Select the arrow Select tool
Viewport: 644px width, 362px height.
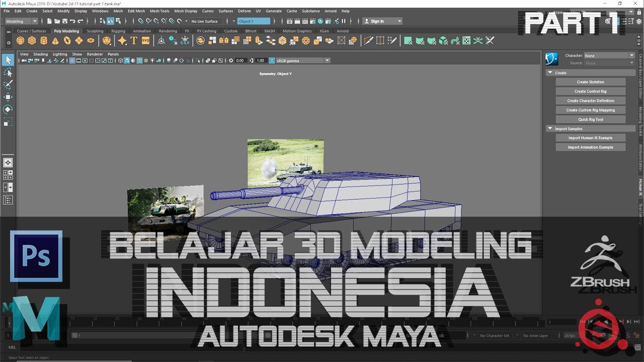[x=8, y=60]
